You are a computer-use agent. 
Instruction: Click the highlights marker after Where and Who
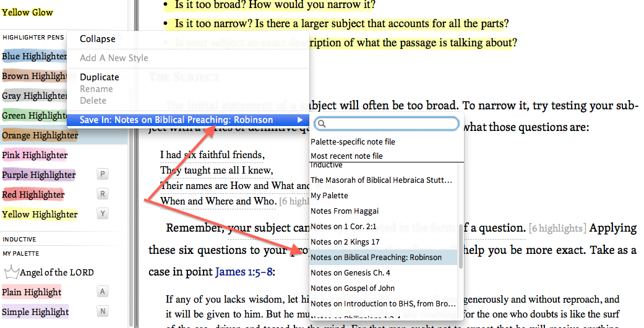[294, 201]
